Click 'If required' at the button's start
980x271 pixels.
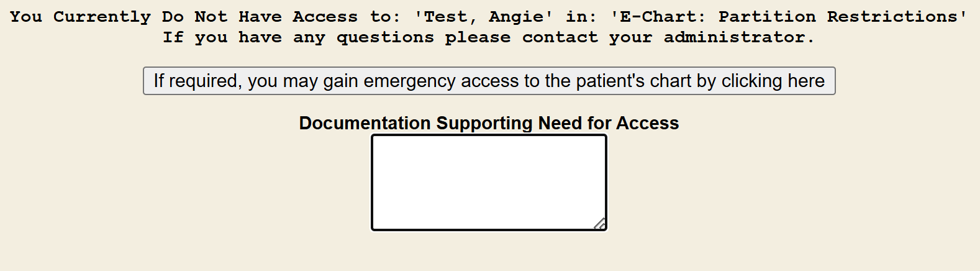coord(196,81)
